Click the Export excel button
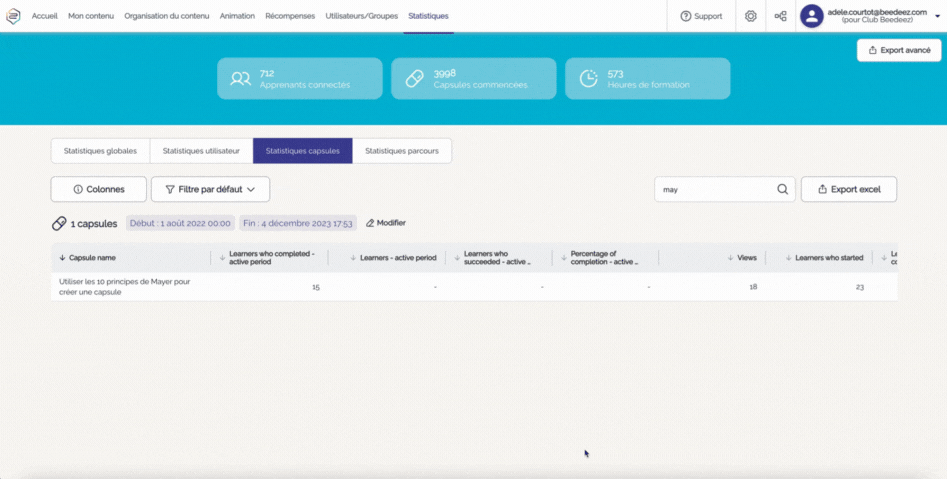 click(848, 189)
